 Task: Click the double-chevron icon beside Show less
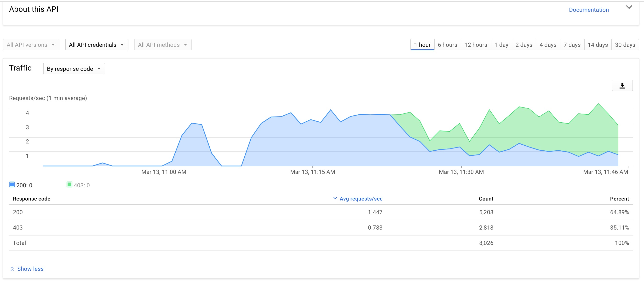pos(12,269)
